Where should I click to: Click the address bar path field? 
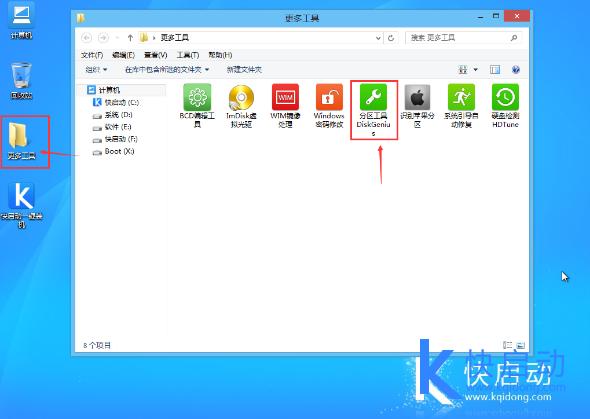coord(260,38)
